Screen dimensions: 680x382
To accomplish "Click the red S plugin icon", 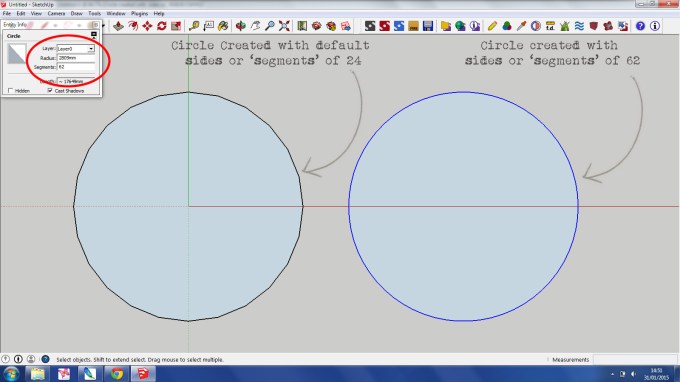I will point(384,26).
